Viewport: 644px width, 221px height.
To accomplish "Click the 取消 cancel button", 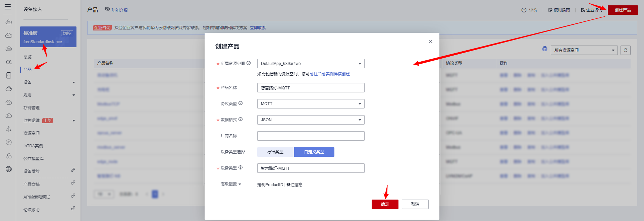I will click(415, 204).
